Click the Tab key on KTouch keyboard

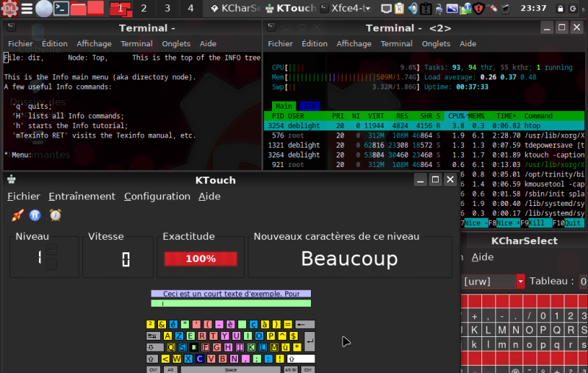(x=154, y=336)
